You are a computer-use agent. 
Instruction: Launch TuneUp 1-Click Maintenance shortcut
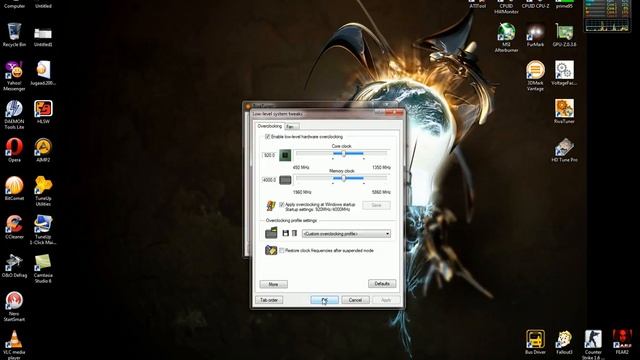pos(43,230)
